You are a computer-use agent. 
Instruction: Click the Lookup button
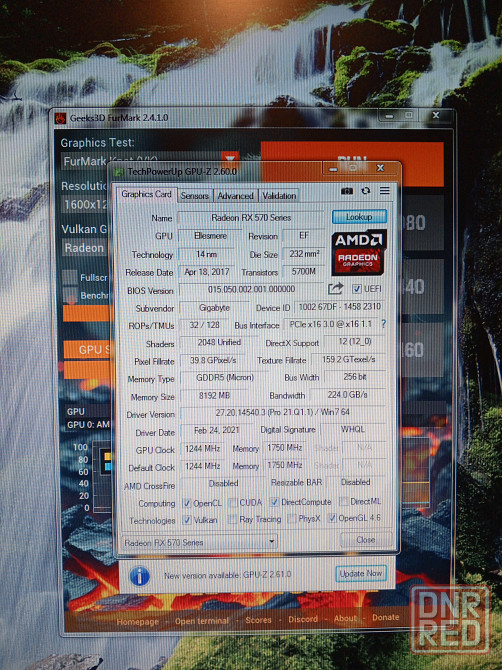click(x=359, y=217)
